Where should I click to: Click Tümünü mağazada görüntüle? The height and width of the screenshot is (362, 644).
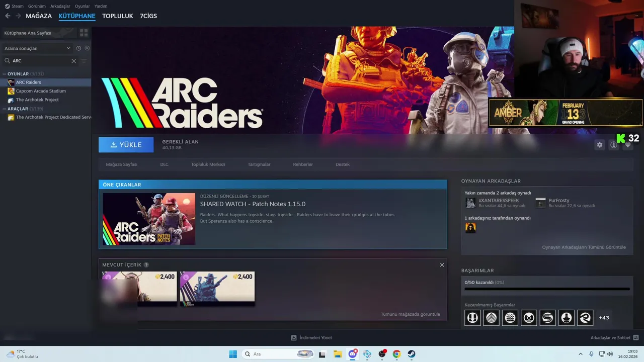411,314
